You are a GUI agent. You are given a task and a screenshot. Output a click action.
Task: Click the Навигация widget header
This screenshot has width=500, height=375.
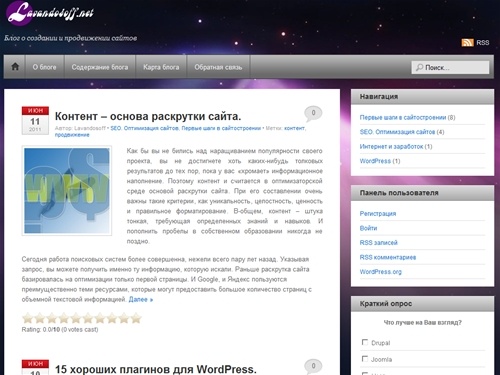click(422, 97)
